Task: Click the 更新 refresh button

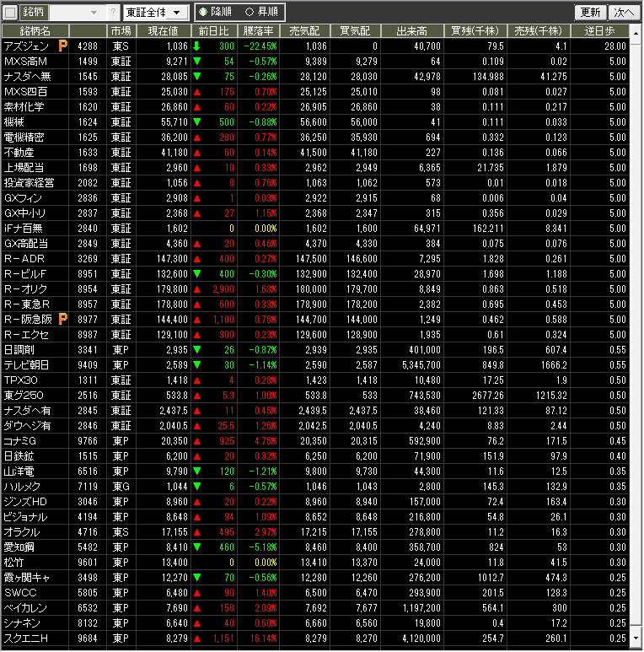Action: 590,13
